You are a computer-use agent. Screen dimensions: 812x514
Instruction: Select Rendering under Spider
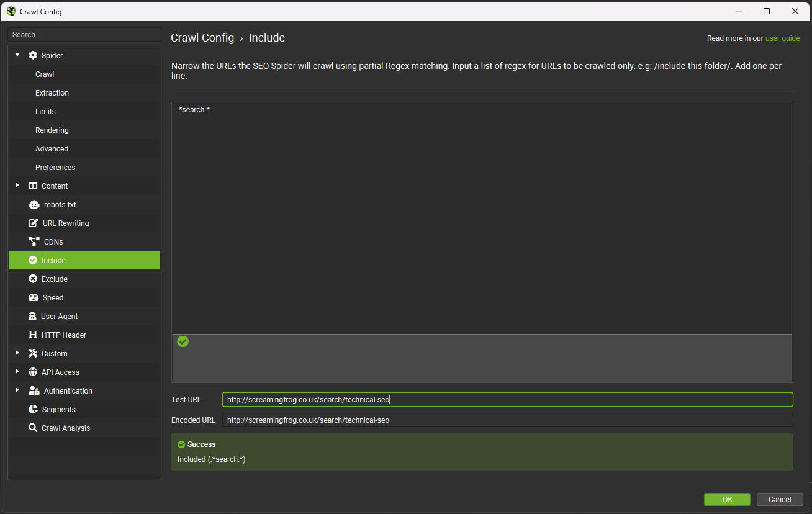(52, 130)
